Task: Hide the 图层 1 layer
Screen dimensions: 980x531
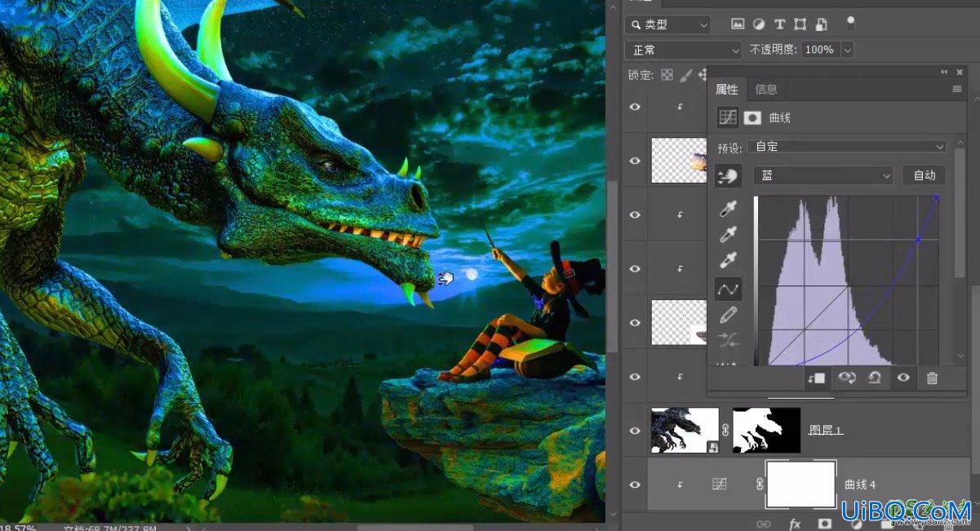Action: (635, 431)
